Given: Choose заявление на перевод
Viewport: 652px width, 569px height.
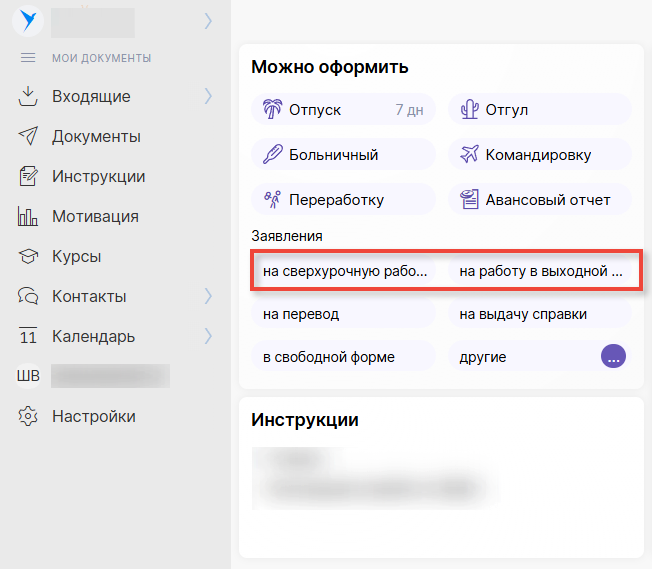Looking at the screenshot, I should point(342,314).
